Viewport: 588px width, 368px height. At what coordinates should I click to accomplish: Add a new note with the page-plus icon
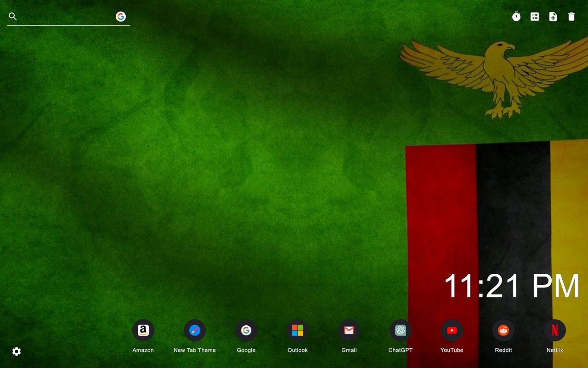(x=553, y=17)
